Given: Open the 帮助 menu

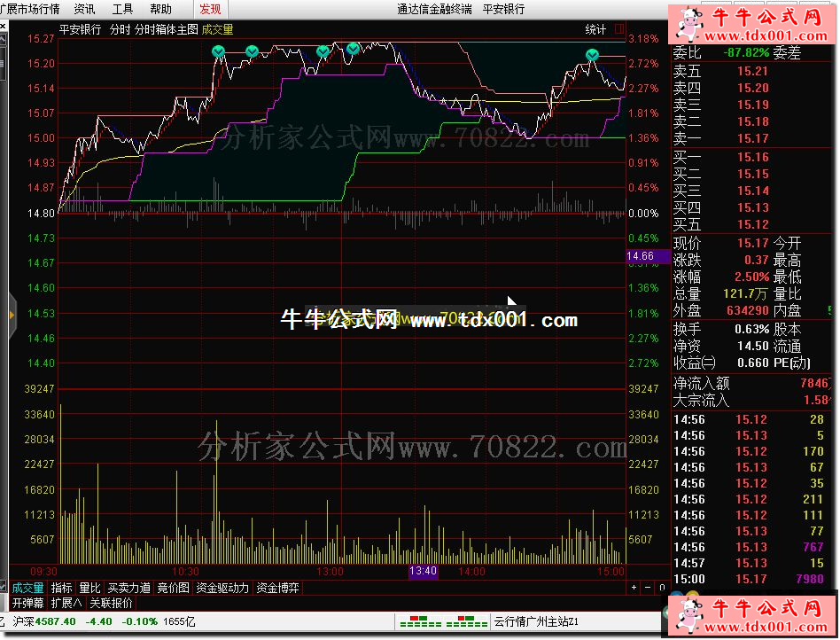Looking at the screenshot, I should [x=160, y=9].
